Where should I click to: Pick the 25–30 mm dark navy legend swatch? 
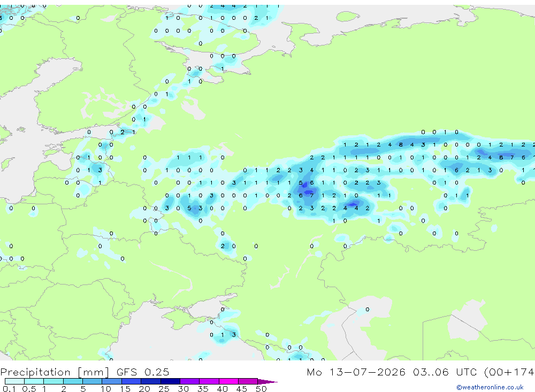tap(170, 381)
